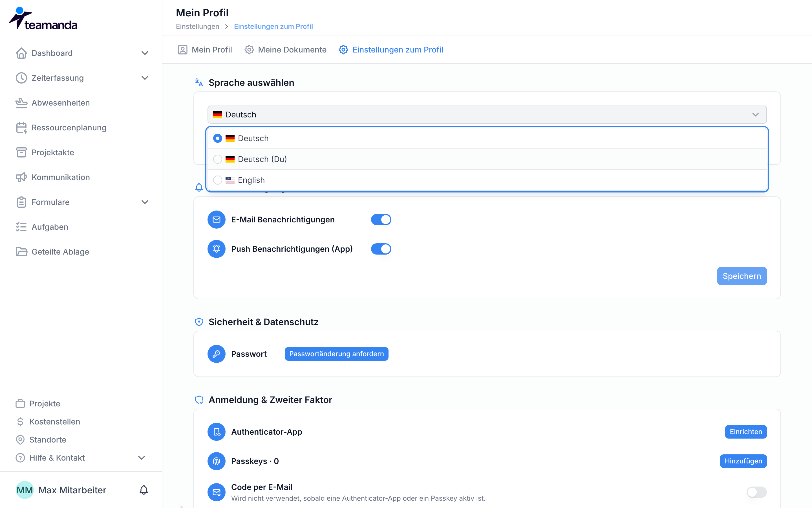Click the Passkeys fingerprint icon
This screenshot has width=812, height=508.
pos(217,461)
